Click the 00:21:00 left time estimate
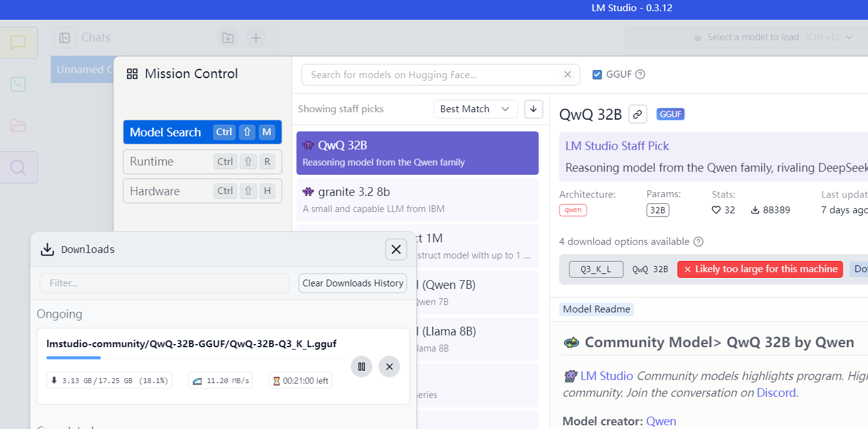868x429 pixels. [x=300, y=381]
